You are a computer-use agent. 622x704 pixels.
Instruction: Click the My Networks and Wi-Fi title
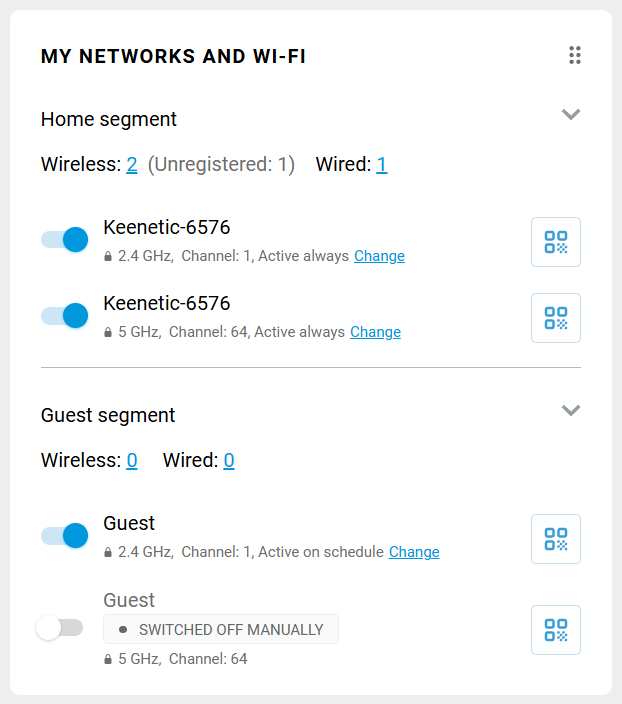[x=173, y=56]
